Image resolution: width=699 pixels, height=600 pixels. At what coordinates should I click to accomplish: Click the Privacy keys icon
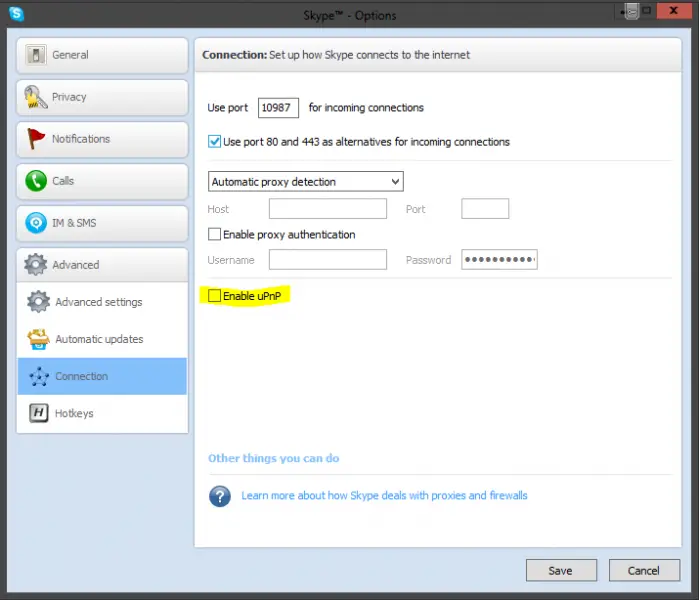36,97
